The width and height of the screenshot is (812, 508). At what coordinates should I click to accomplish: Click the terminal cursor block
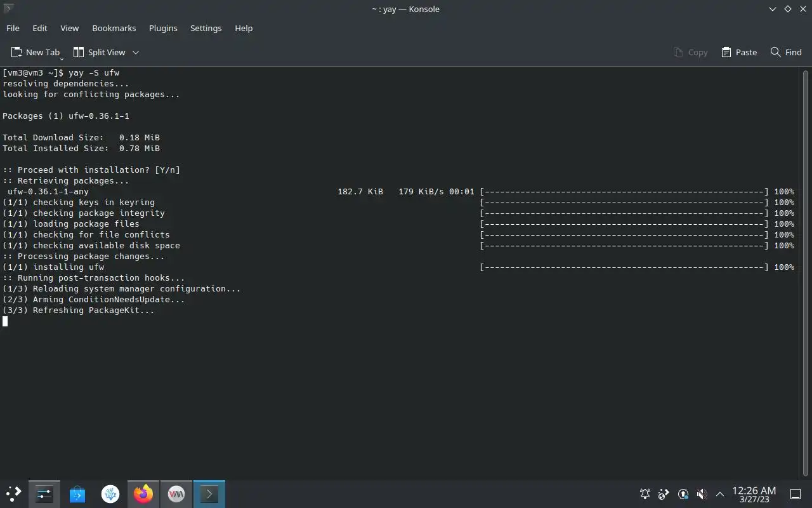[x=5, y=321]
